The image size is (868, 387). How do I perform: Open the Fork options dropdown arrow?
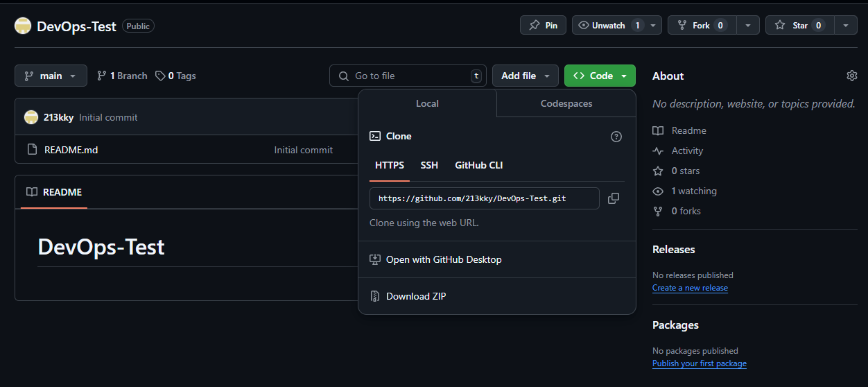747,25
